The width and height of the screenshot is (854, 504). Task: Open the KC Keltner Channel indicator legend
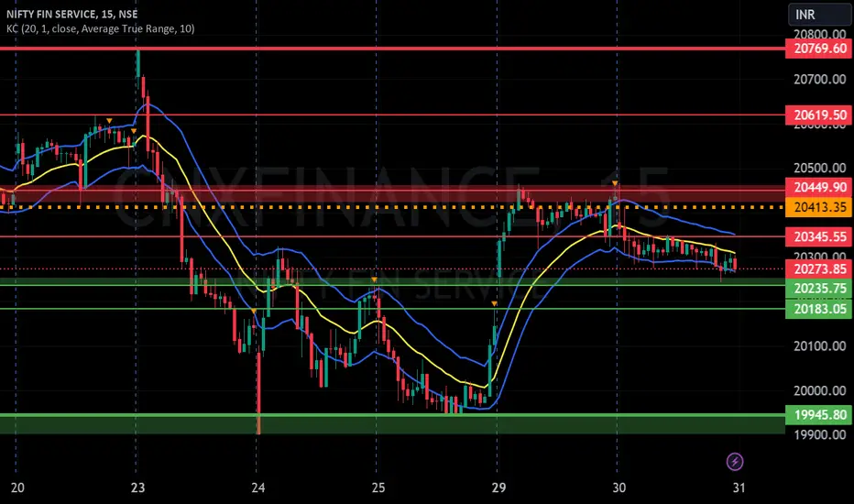[100, 29]
